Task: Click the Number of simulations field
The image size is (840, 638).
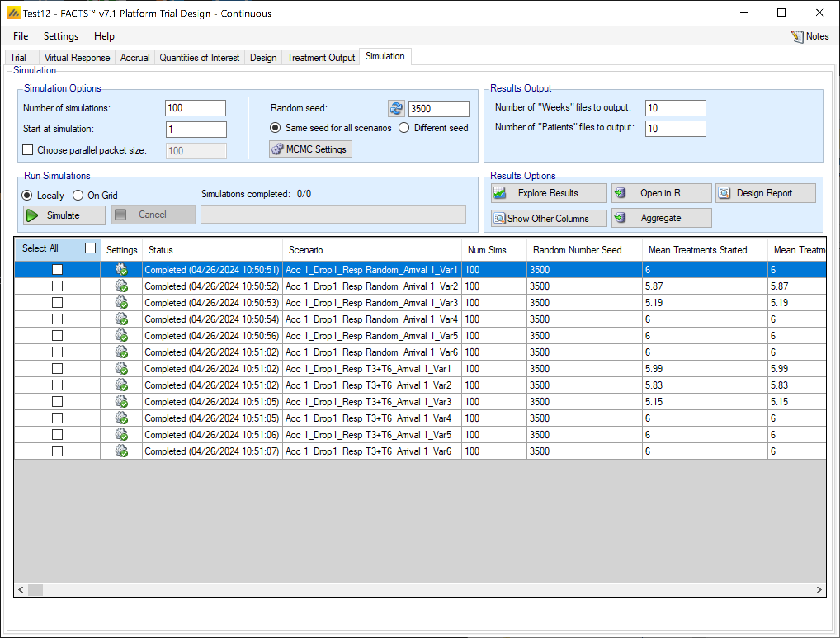Action: (x=195, y=108)
